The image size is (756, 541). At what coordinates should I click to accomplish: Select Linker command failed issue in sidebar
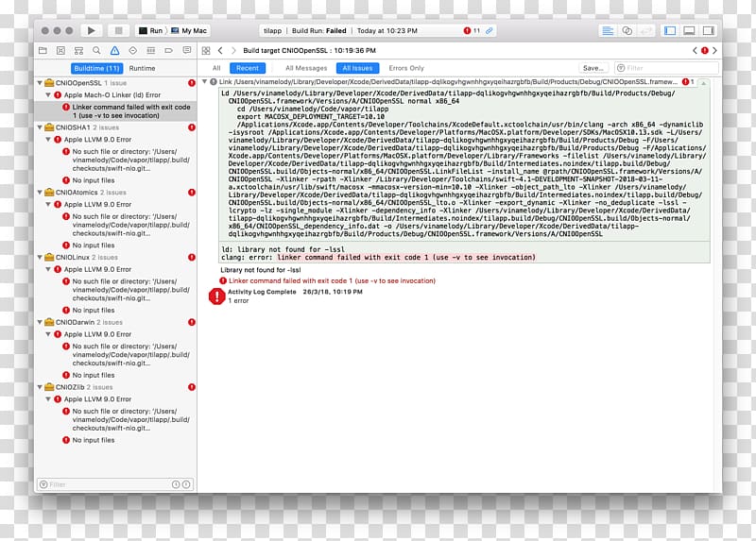(115, 111)
